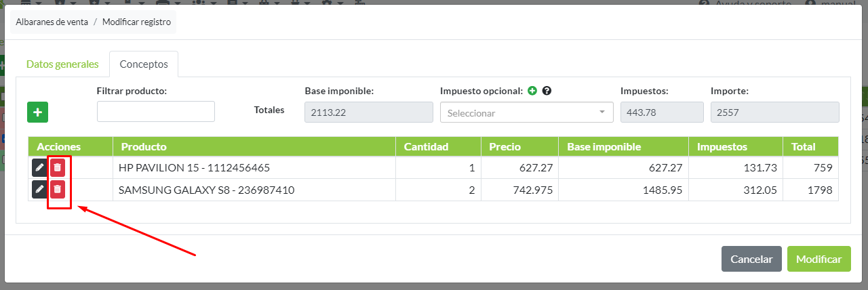Switch to the Datos generales tab
This screenshot has width=868, height=290.
(x=62, y=64)
